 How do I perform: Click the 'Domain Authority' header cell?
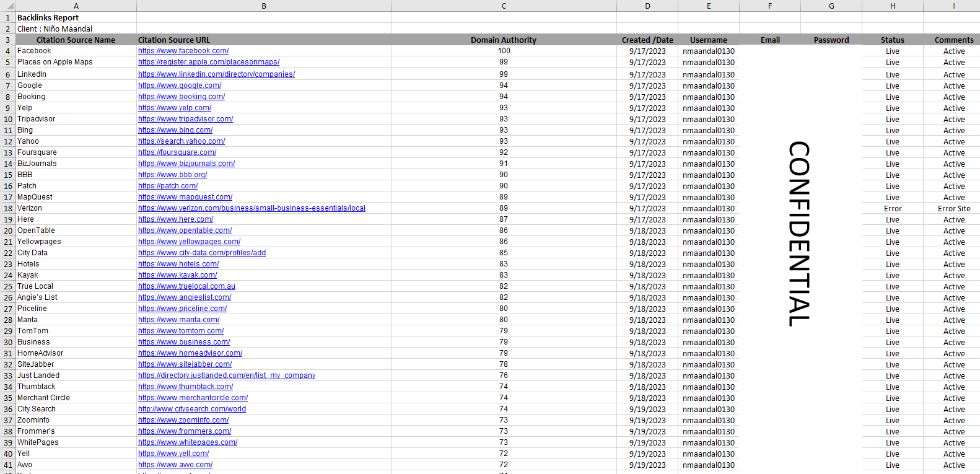(504, 40)
